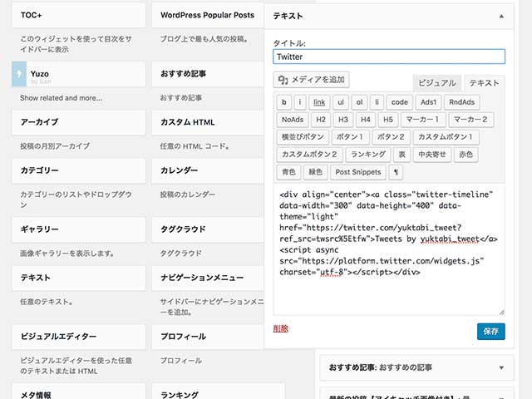The image size is (532, 399).
Task: Select the カレンダー available widget
Action: click(x=208, y=170)
